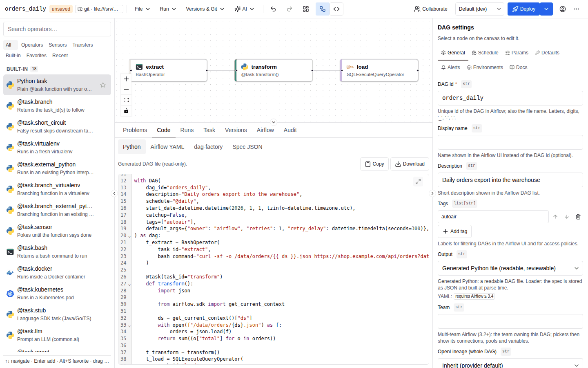Toggle the canvas lock icon
588x368 pixels.
coord(126,111)
